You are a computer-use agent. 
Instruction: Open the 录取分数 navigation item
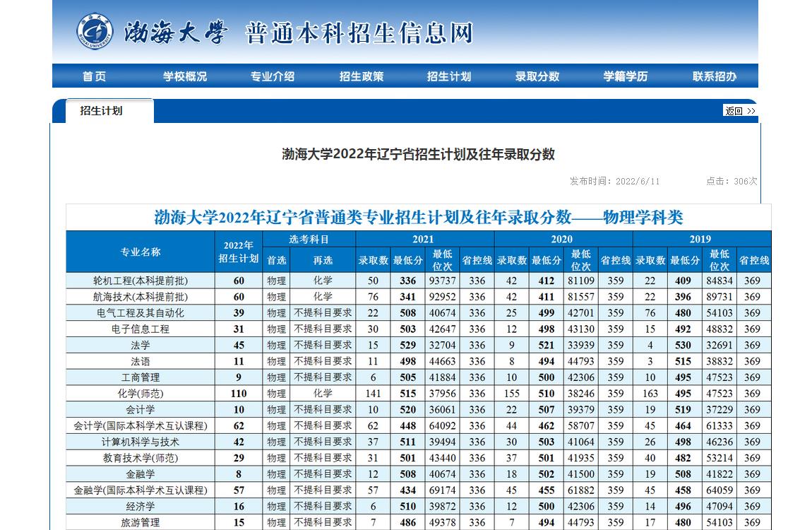tap(537, 76)
